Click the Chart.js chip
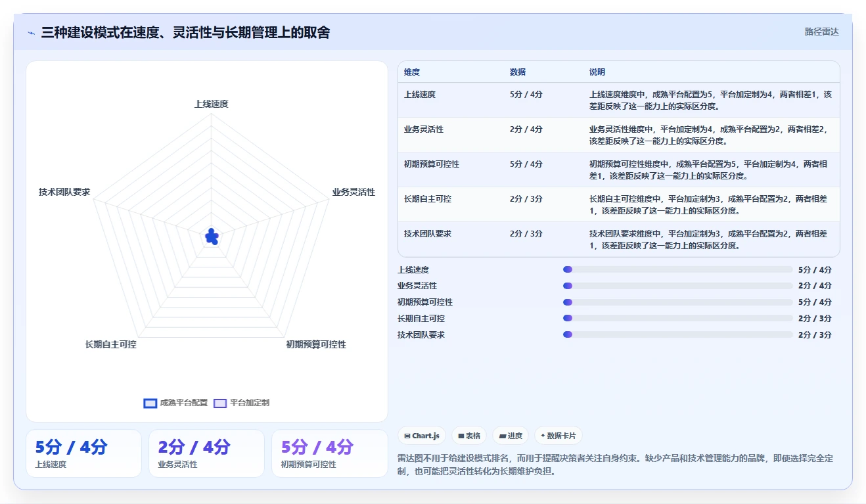Image resolution: width=866 pixels, height=504 pixels. [x=422, y=436]
